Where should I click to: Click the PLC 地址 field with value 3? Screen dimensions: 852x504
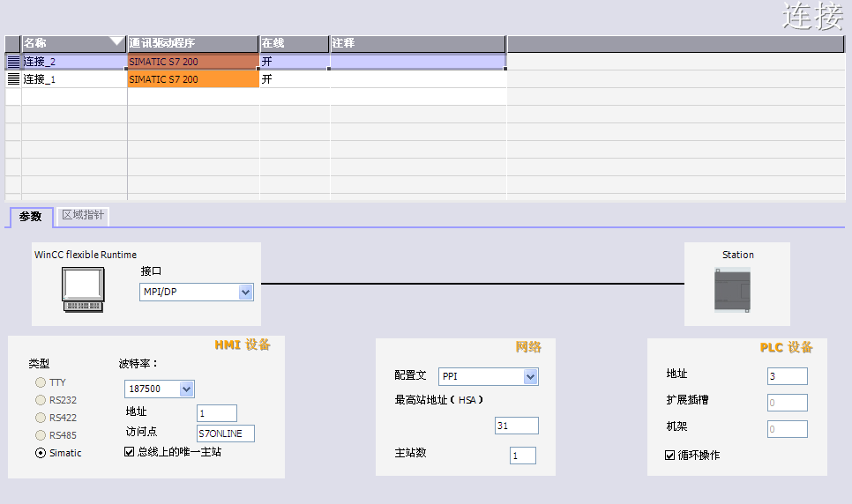coord(788,376)
